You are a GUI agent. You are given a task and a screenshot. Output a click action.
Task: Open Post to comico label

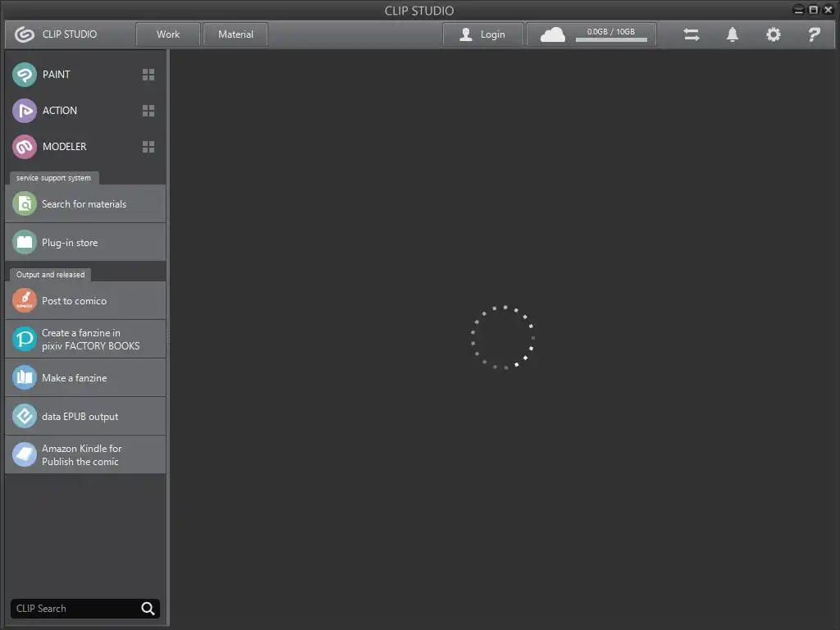[x=74, y=301]
